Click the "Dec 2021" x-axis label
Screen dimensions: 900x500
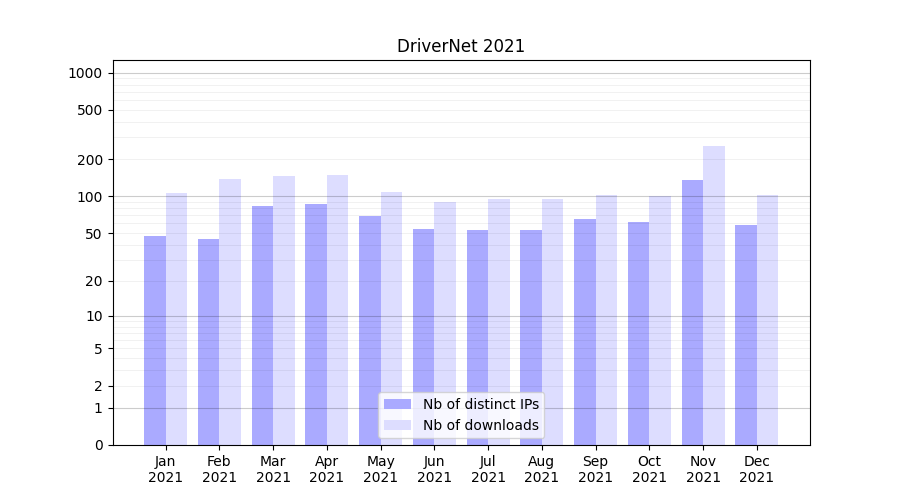756,469
